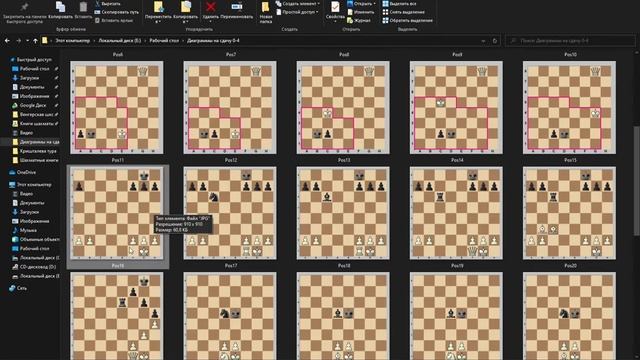This screenshot has width=640, height=360.
Task: Click 'Локальный диск (E:)' in the address path
Action: (x=120, y=41)
